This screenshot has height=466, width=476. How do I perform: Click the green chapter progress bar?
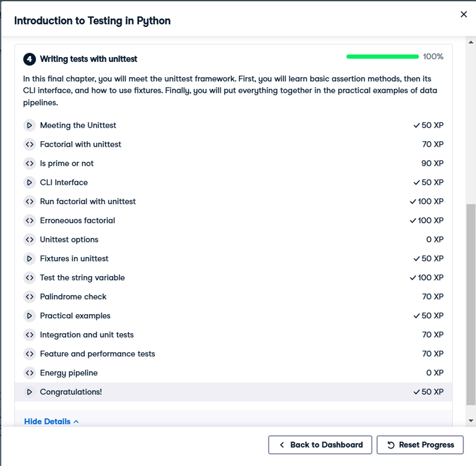coord(382,57)
